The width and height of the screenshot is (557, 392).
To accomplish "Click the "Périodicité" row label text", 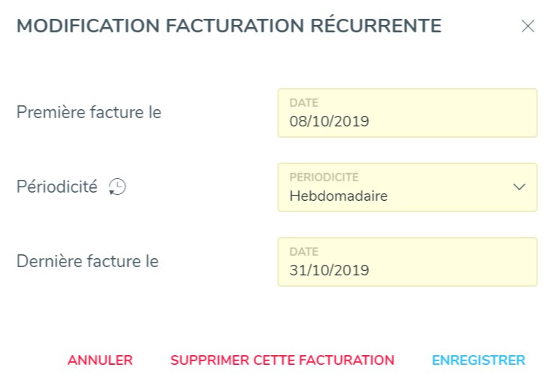I will (x=57, y=187).
